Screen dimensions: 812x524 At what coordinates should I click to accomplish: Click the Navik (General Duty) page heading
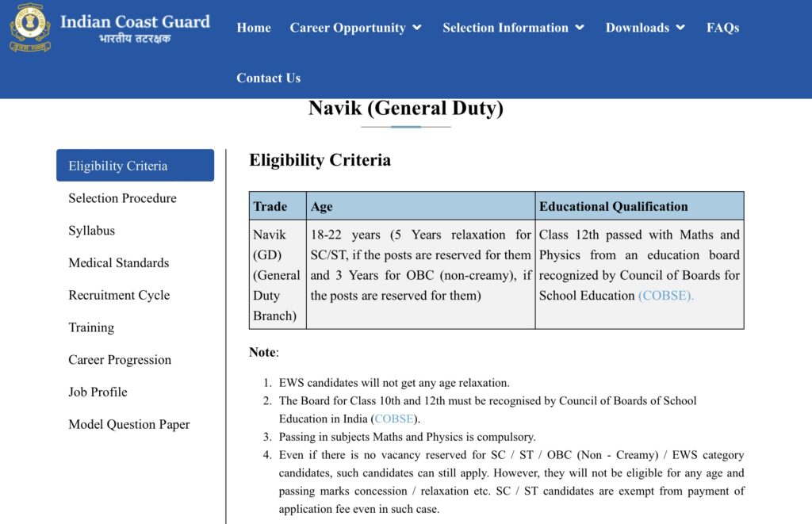[x=406, y=108]
